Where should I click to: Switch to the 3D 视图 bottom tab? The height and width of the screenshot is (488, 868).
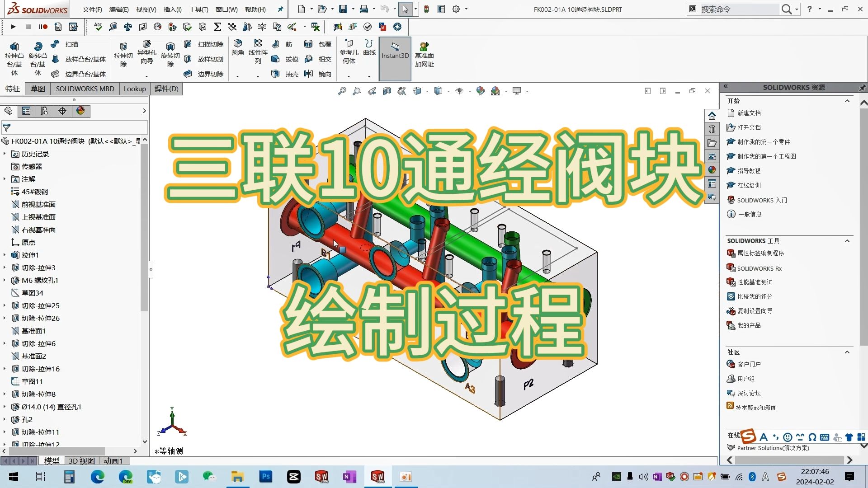point(81,461)
